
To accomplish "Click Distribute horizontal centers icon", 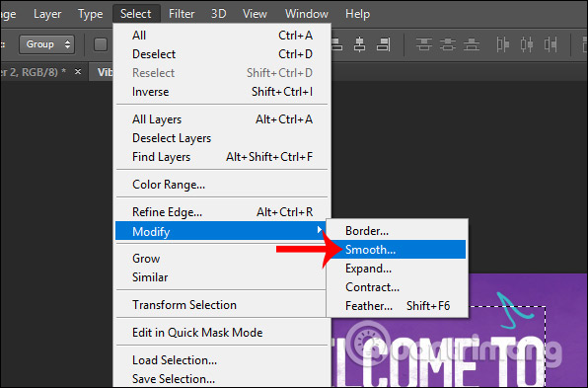I will pyautogui.click(x=527, y=44).
